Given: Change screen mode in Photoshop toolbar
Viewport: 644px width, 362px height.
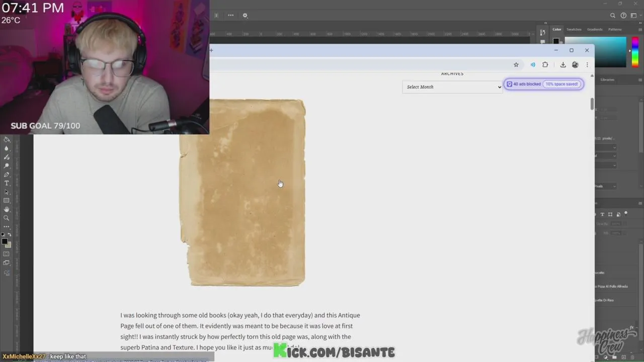Looking at the screenshot, I should click(7, 263).
